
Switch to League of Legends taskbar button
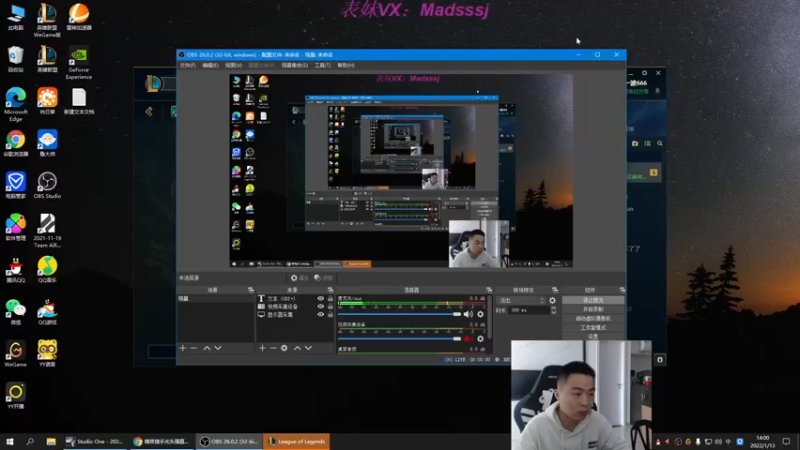click(x=296, y=441)
